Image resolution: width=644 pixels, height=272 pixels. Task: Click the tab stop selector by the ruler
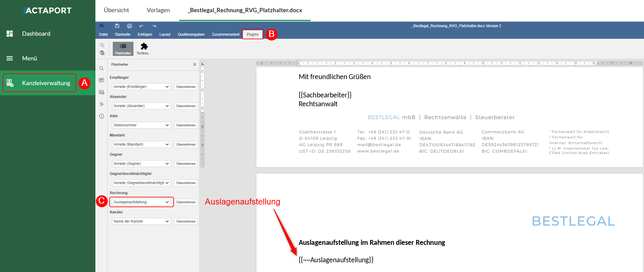(202, 63)
